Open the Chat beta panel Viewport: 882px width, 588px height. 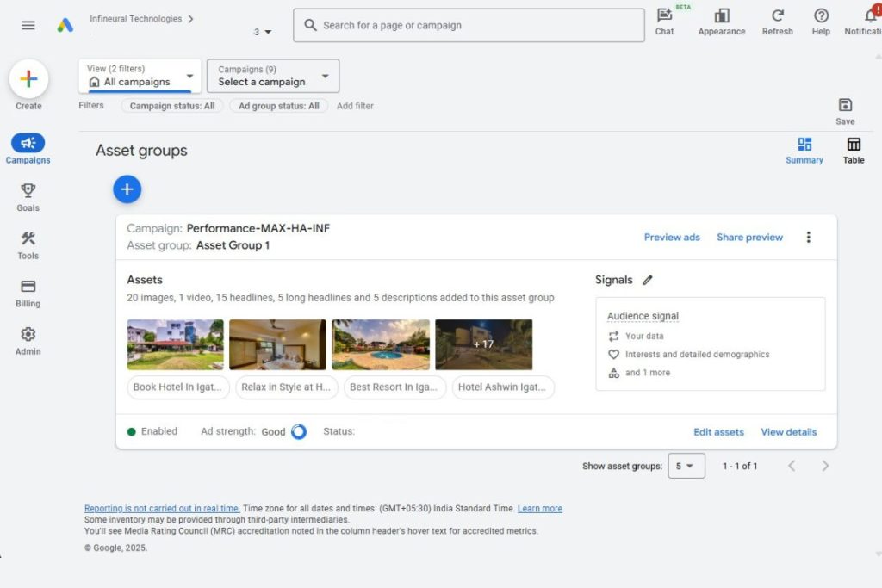(x=664, y=19)
